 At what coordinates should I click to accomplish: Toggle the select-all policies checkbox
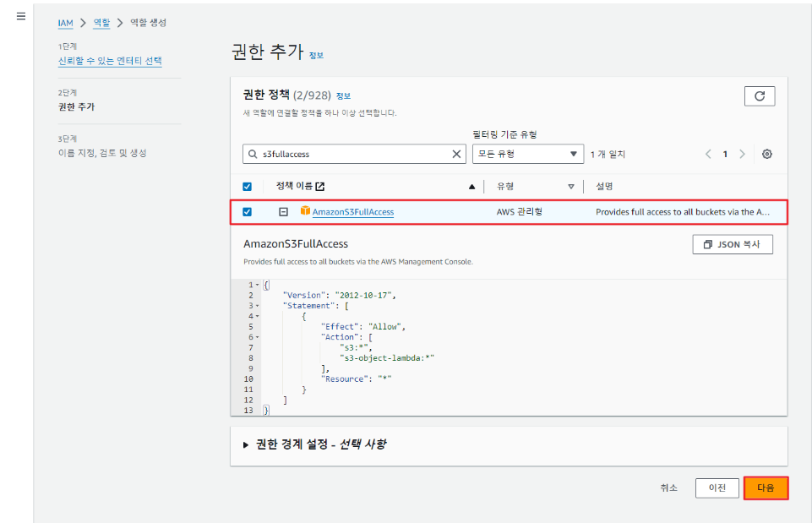tap(247, 187)
